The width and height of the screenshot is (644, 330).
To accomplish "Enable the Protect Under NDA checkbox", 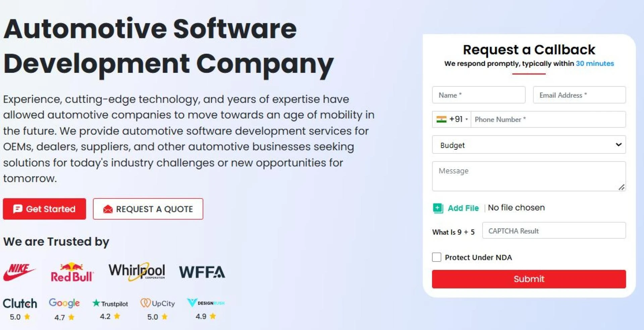I will click(x=437, y=257).
